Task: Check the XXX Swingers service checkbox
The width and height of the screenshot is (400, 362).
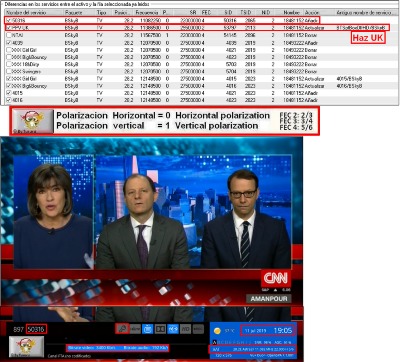Action: 9,72
